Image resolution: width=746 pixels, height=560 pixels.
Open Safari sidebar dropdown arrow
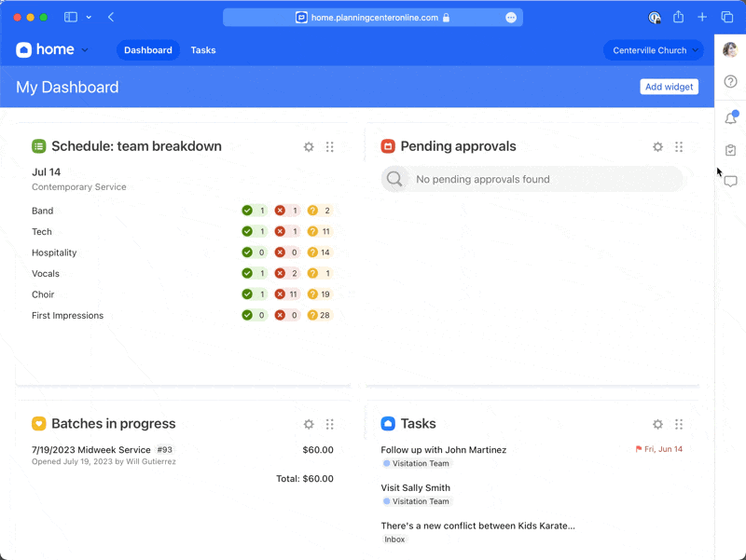(x=89, y=18)
